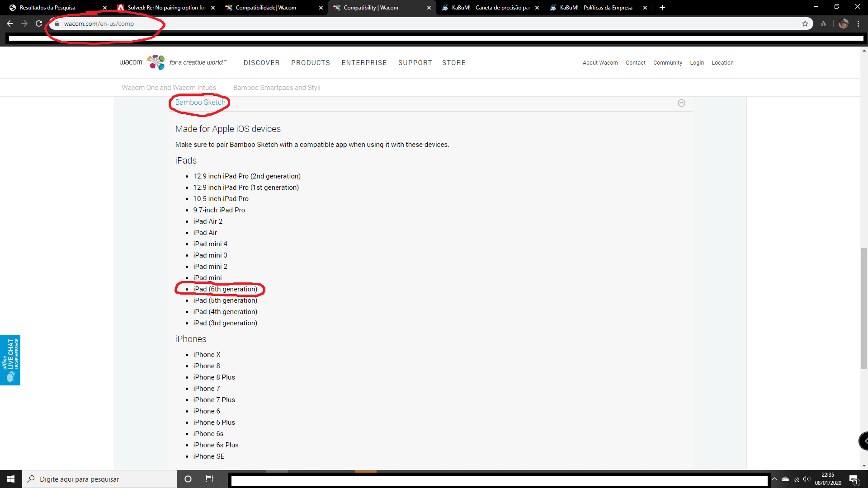
Task: Navigate back with the browser back arrow
Action: pos(10,23)
